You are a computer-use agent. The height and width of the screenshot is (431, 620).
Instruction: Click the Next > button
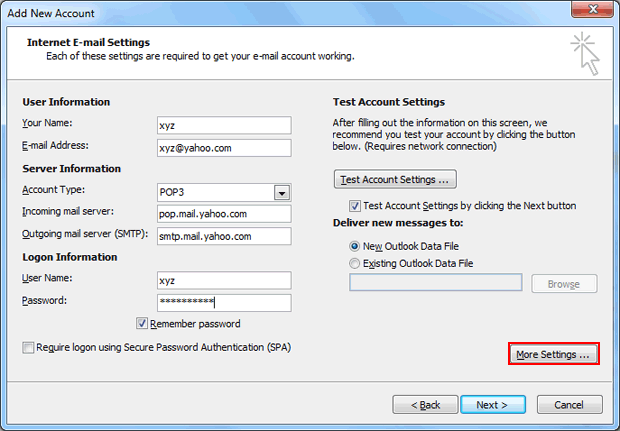(493, 405)
